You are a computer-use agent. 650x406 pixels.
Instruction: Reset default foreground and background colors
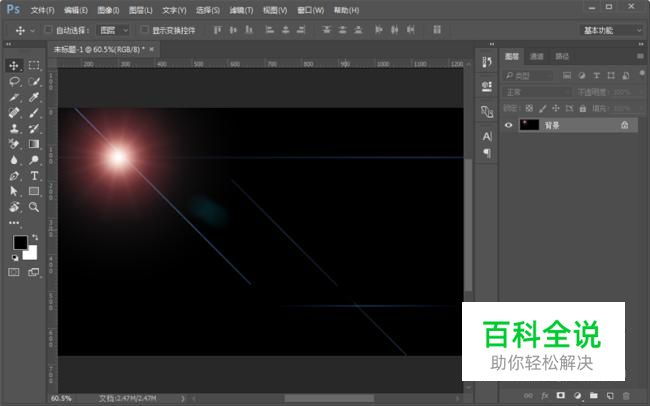[15, 258]
